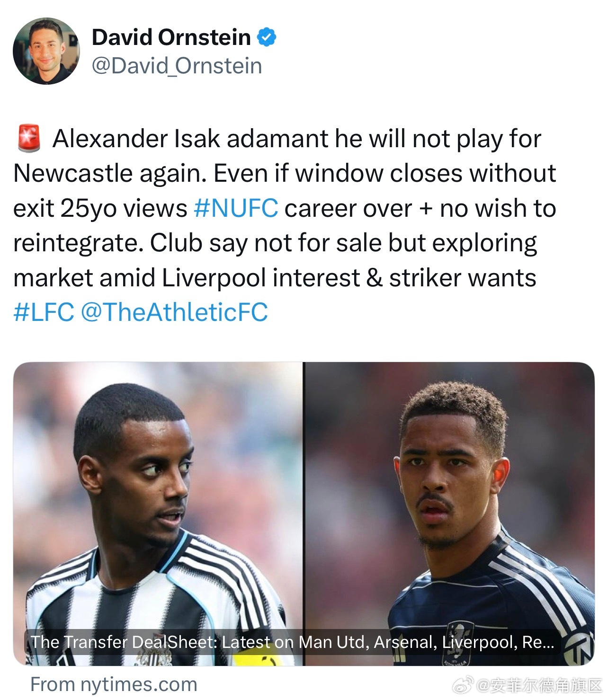
Task: Click the Weibo eye logo watermark
Action: [x=466, y=684]
